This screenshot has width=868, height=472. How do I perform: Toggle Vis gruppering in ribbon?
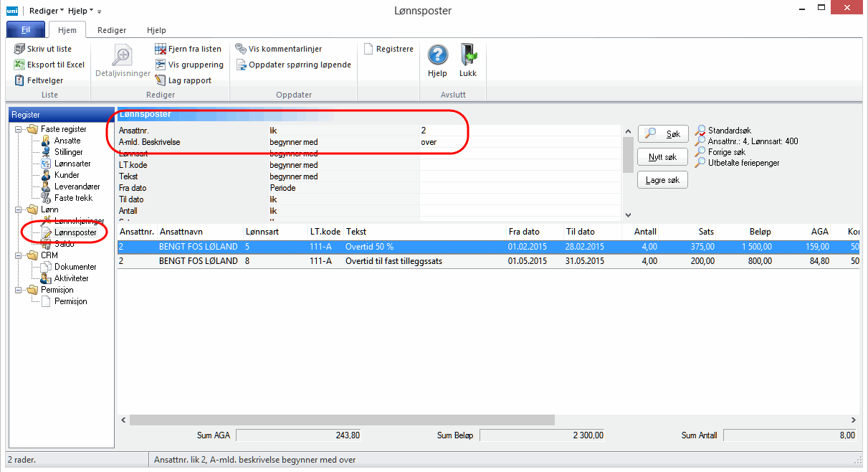tap(161, 65)
